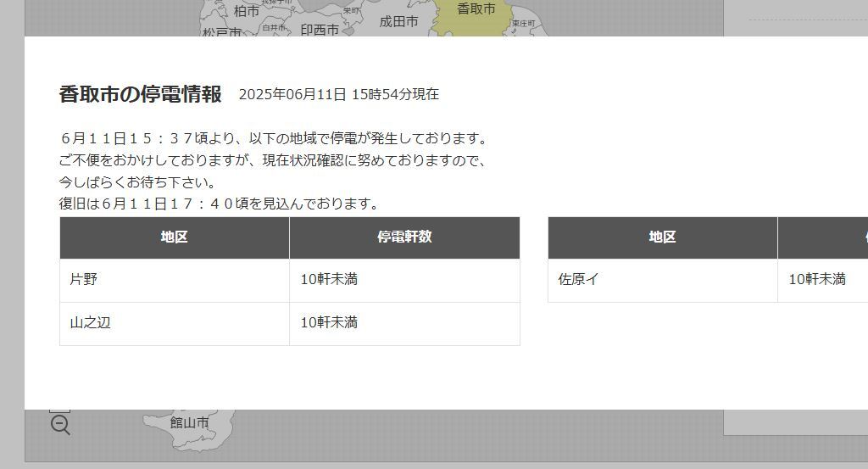Click the 復旧は6月11日17:40頃 restoration estimate line
The image size is (868, 469).
pyautogui.click(x=220, y=204)
